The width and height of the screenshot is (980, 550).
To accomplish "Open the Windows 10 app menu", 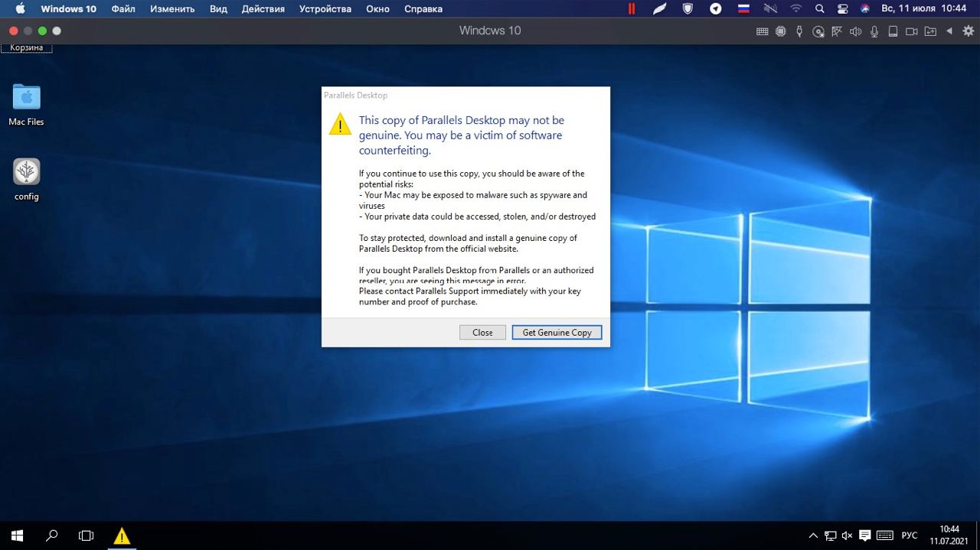I will click(x=68, y=9).
